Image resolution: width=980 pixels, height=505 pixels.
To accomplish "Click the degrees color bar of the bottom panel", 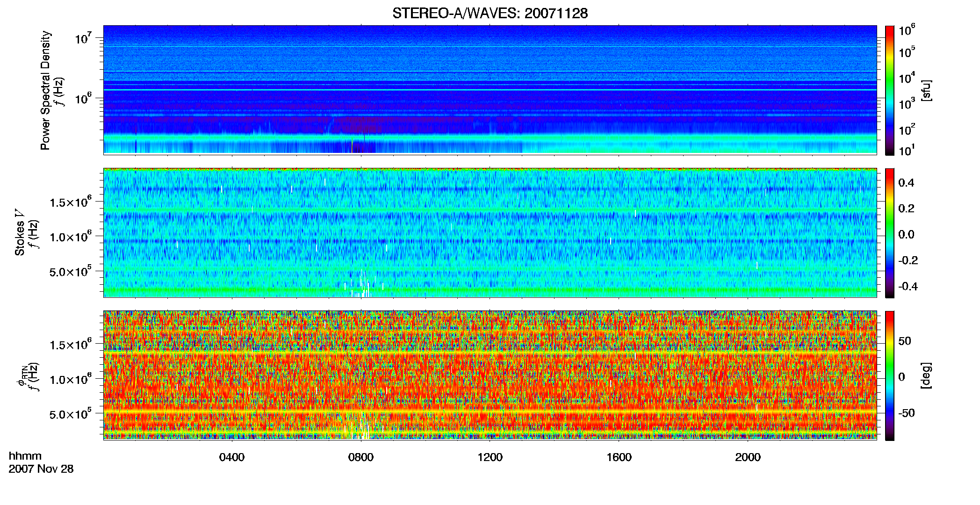I will (x=890, y=375).
